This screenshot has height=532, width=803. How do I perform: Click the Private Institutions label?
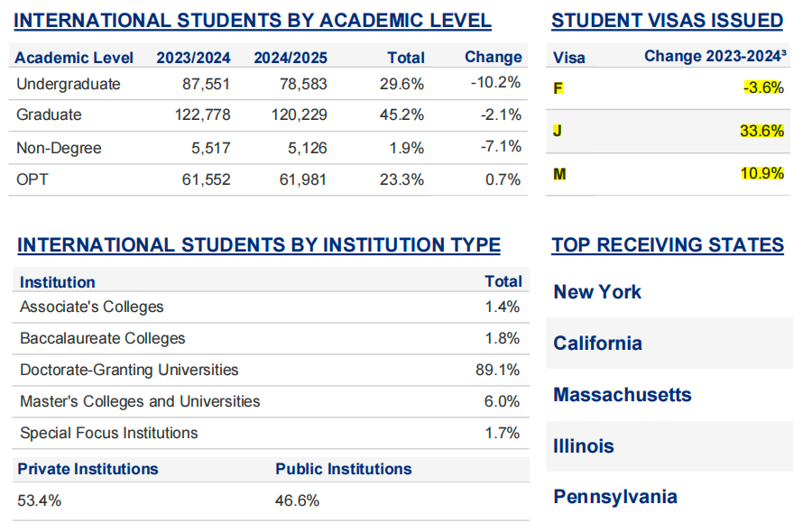88,469
